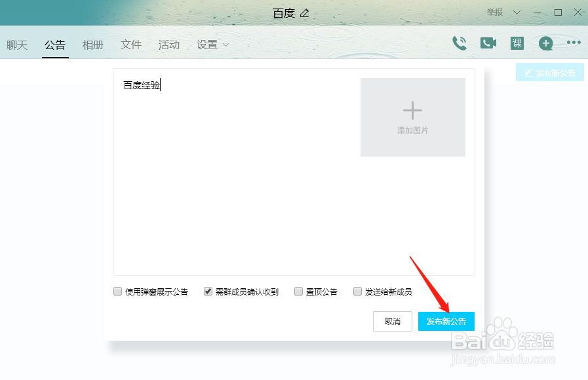Image resolution: width=588 pixels, height=380 pixels.
Task: Start a video call
Action: [488, 43]
